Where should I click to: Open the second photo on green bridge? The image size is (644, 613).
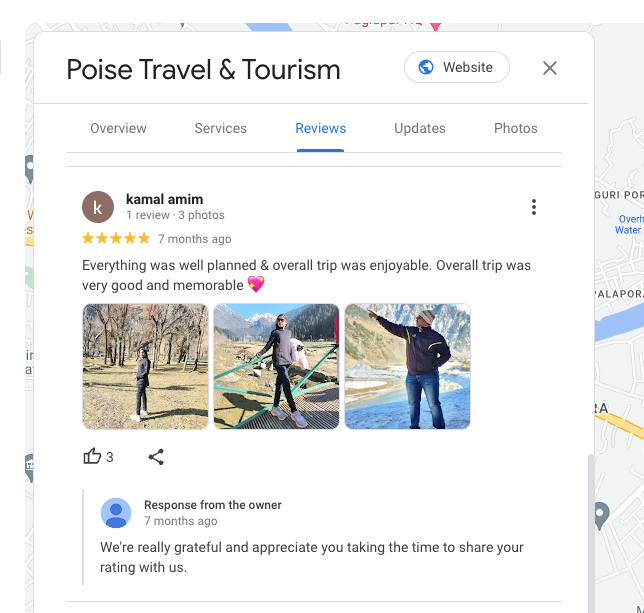click(x=276, y=366)
